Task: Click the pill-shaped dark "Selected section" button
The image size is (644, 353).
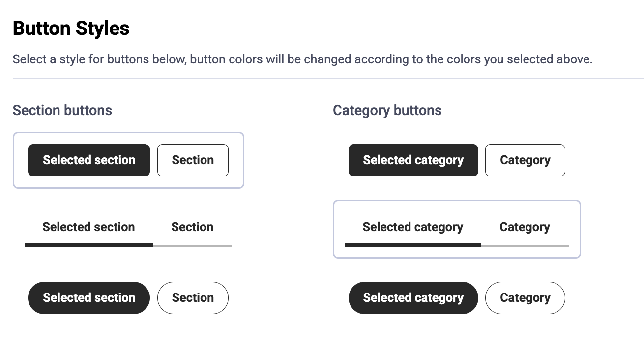Action: (89, 298)
